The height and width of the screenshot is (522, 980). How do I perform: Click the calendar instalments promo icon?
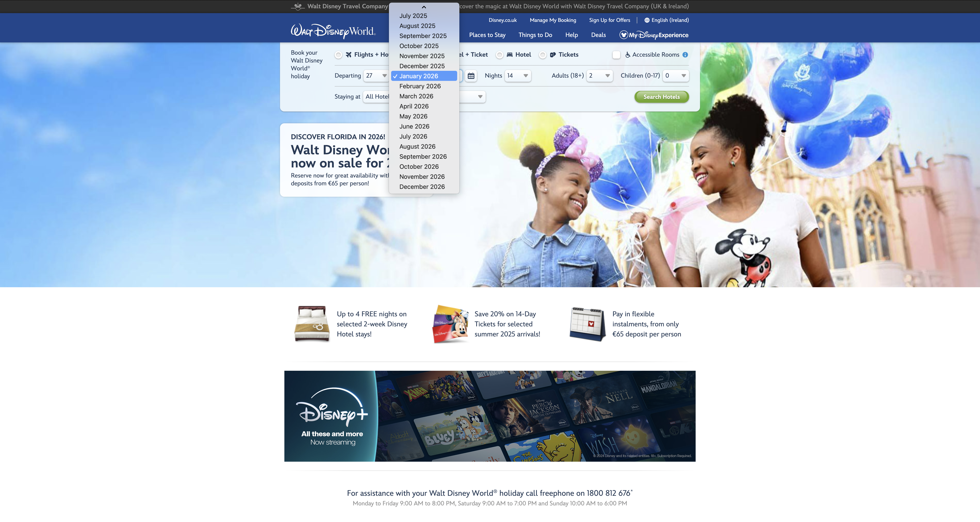(588, 324)
